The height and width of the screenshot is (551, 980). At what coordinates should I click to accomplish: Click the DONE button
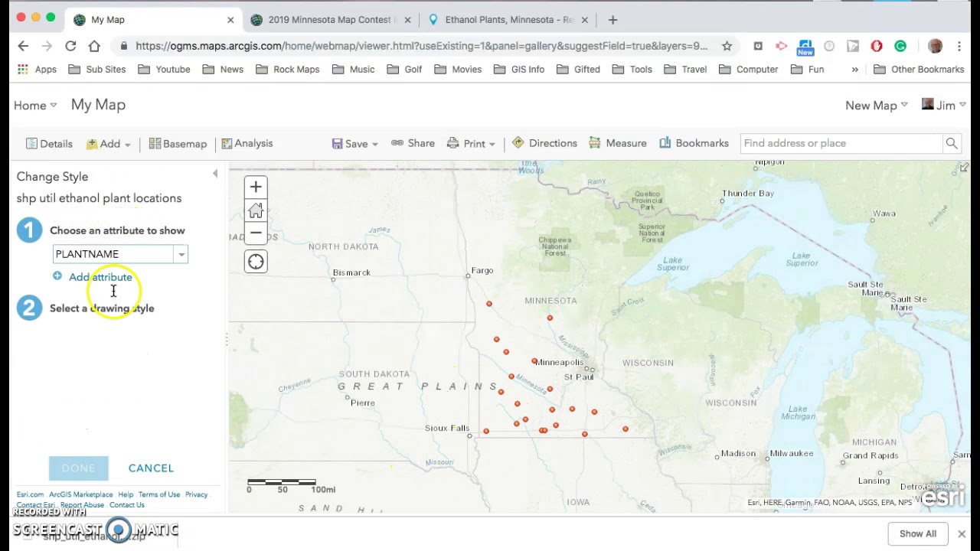pyautogui.click(x=79, y=468)
